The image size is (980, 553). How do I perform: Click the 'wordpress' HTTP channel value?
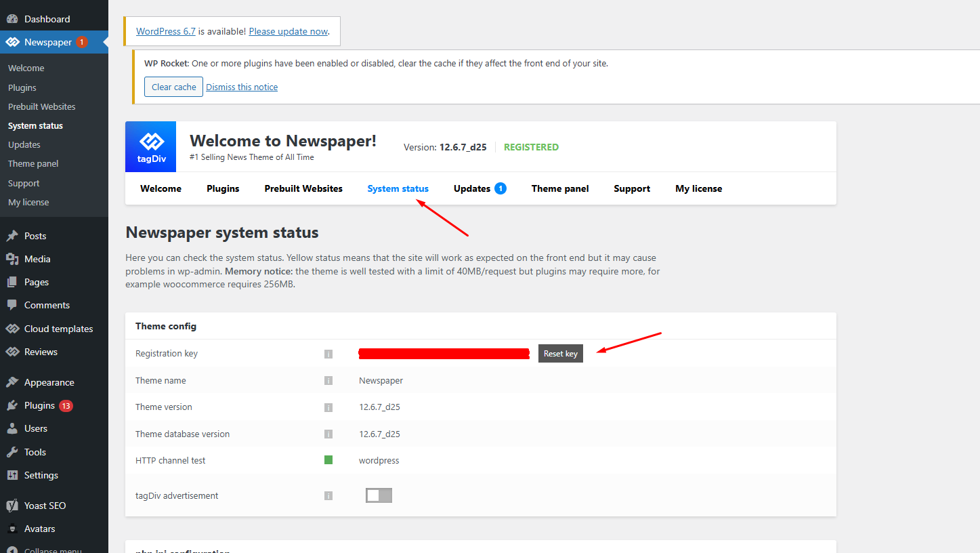[x=379, y=460]
